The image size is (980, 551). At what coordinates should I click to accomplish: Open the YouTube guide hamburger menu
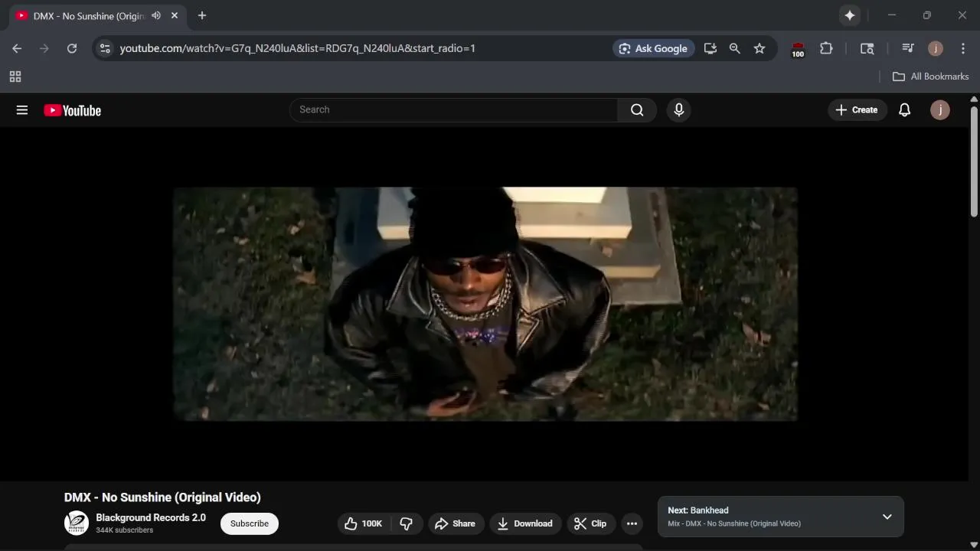[22, 110]
